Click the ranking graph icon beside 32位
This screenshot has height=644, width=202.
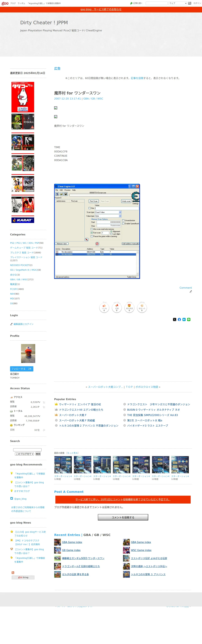[x=44, y=430]
